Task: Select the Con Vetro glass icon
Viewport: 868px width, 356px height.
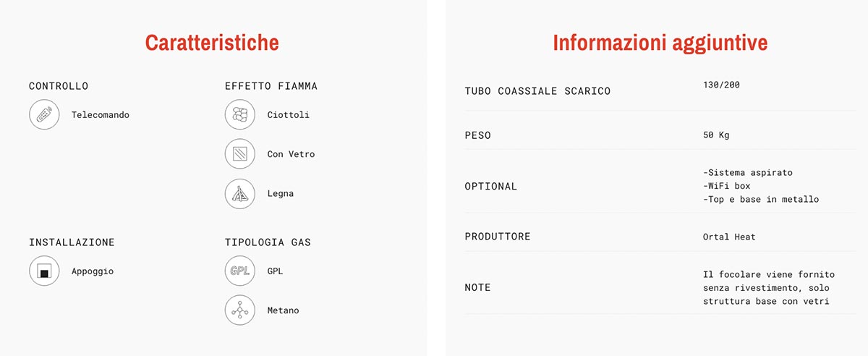Action: point(240,154)
